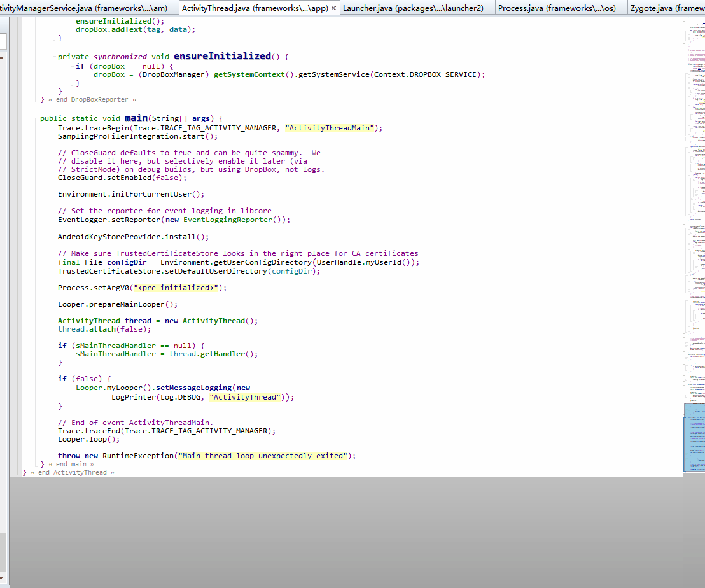Screen dimensions: 705x588
Task: Collapse the main function outline bracket
Action: pyautogui.click(x=36, y=118)
